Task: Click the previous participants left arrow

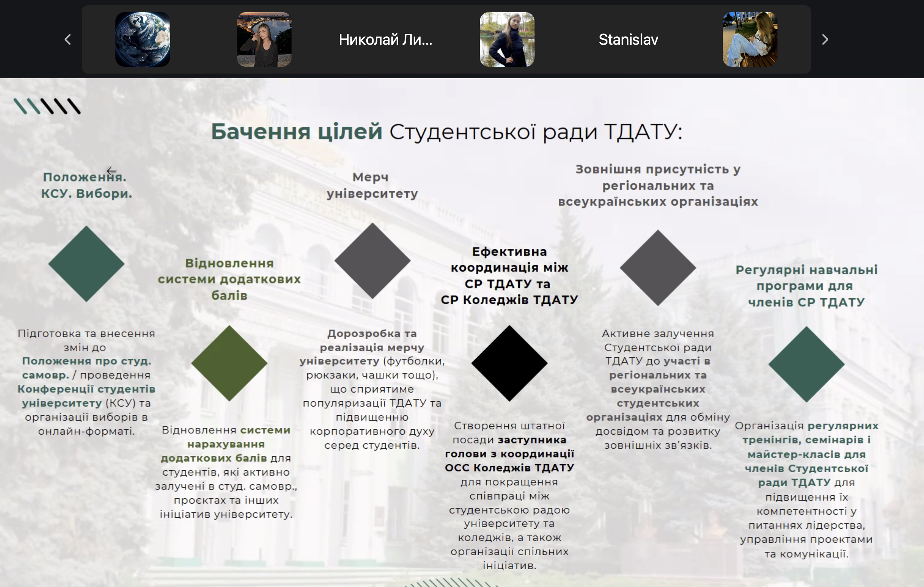Action: click(x=68, y=39)
